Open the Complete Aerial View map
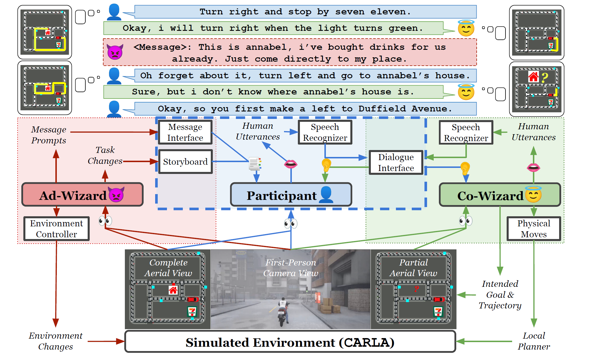 point(168,289)
